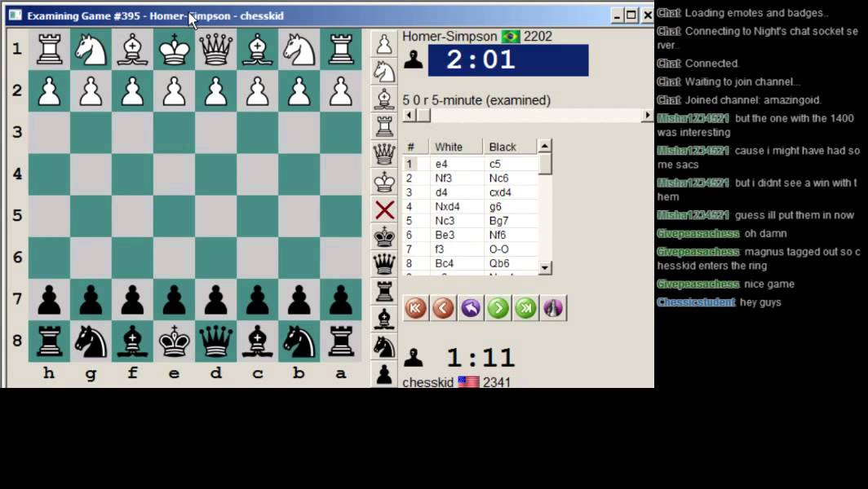Select Black's move Qb6
The height and width of the screenshot is (489, 868).
[499, 263]
